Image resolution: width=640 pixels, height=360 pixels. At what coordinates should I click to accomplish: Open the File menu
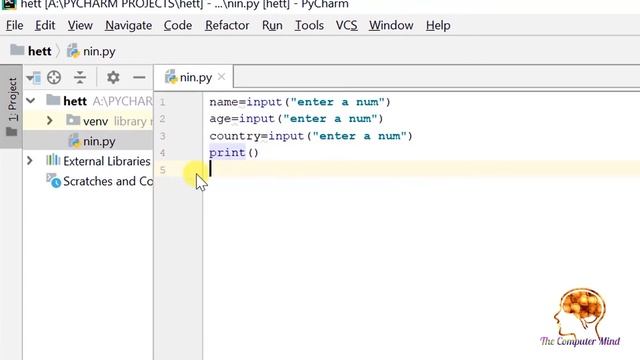[x=14, y=25]
